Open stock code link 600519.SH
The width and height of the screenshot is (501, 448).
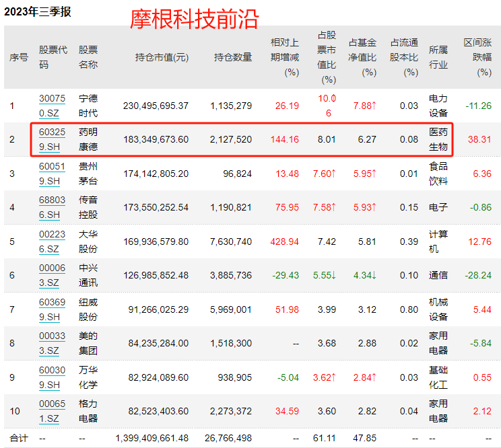point(52,174)
